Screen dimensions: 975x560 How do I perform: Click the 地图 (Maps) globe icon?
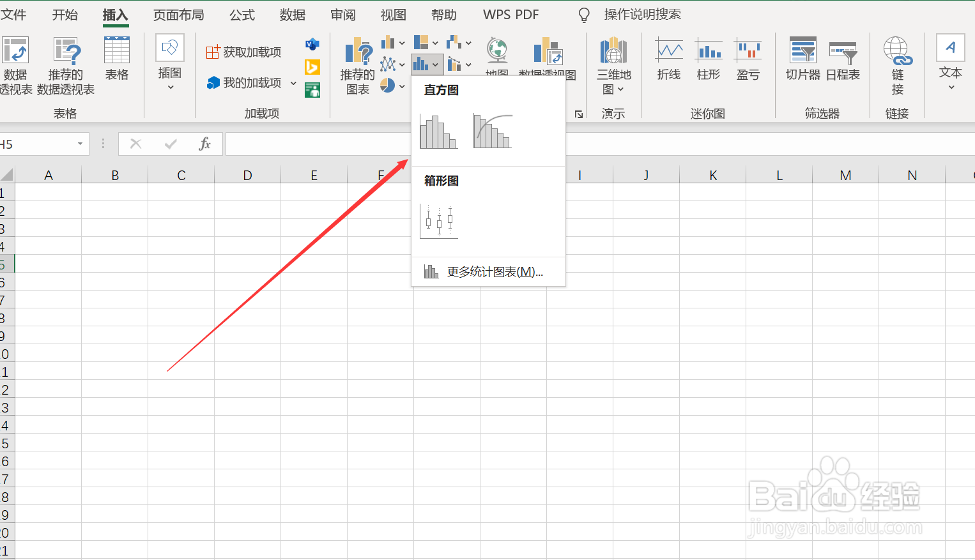[x=497, y=51]
